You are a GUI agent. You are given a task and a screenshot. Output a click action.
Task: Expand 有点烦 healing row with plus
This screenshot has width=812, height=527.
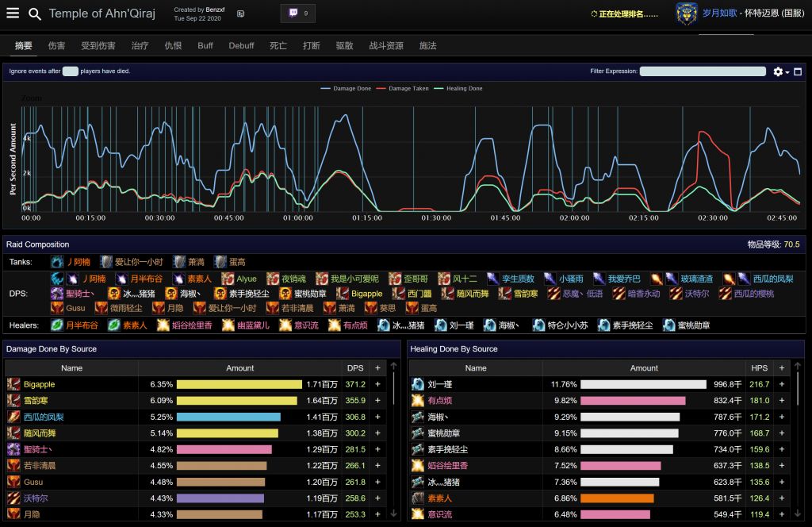(782, 401)
